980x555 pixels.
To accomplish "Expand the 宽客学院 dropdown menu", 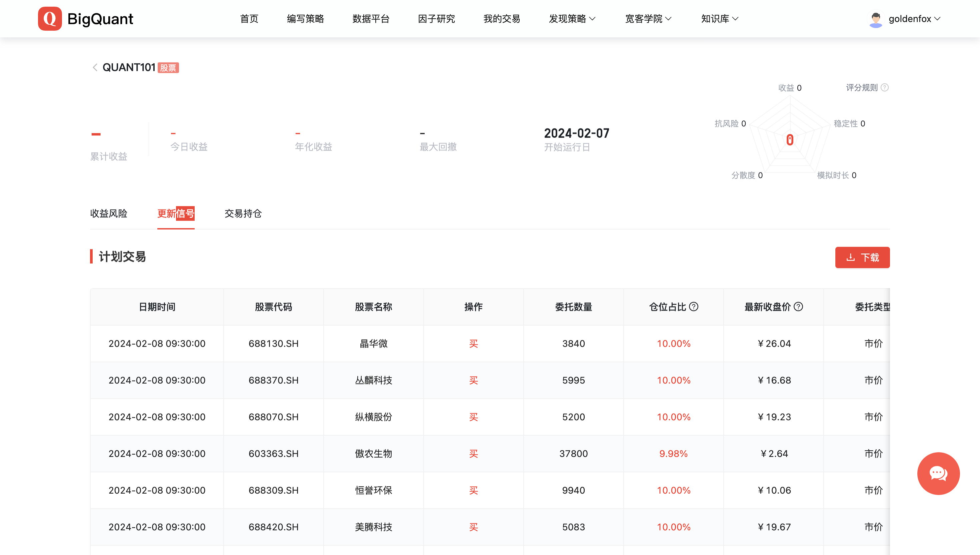I will click(x=648, y=19).
